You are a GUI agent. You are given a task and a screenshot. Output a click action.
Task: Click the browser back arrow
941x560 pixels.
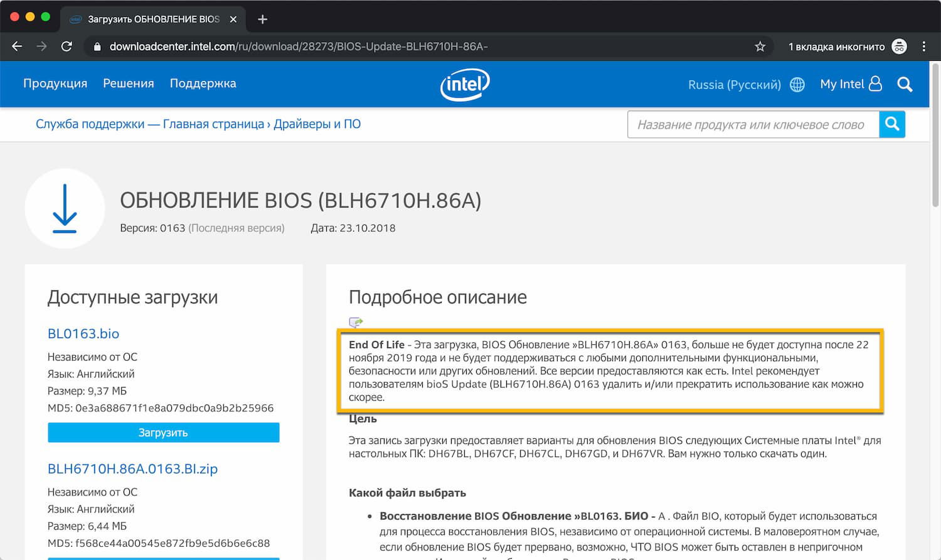click(16, 46)
